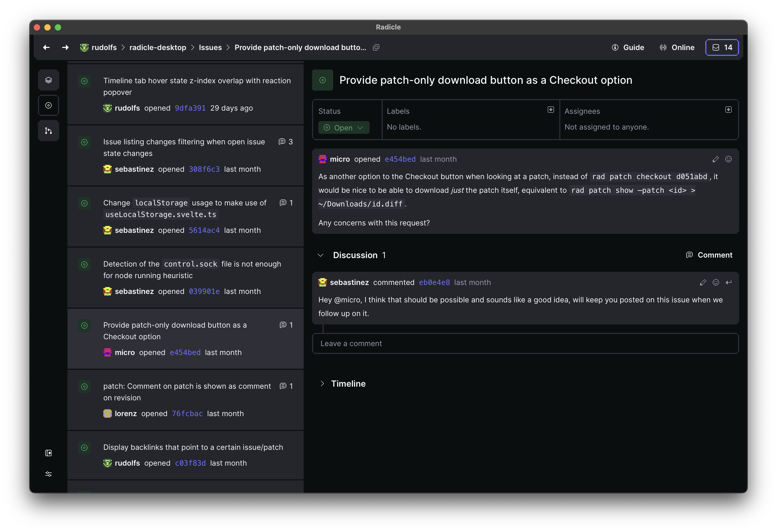Go to Issues in the breadcrumb
The width and height of the screenshot is (777, 532).
click(210, 47)
